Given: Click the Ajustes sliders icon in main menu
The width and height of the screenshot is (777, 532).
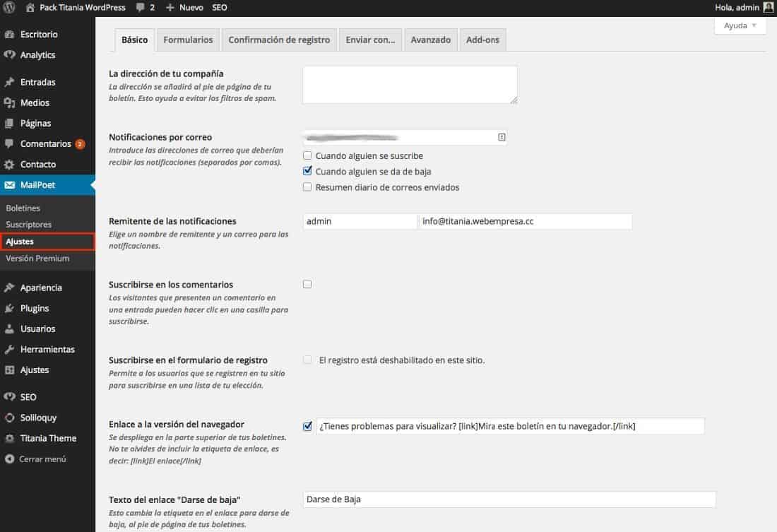Looking at the screenshot, I should [x=9, y=370].
